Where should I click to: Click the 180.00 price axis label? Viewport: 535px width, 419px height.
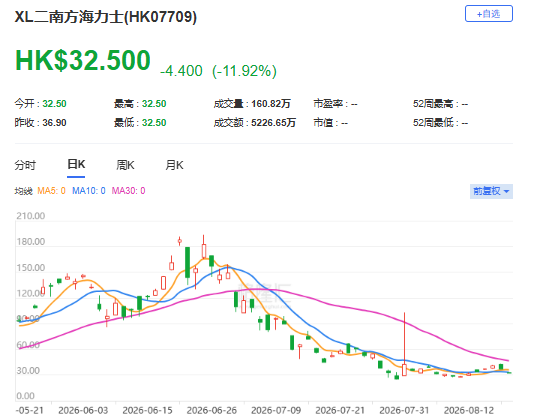pyautogui.click(x=31, y=242)
